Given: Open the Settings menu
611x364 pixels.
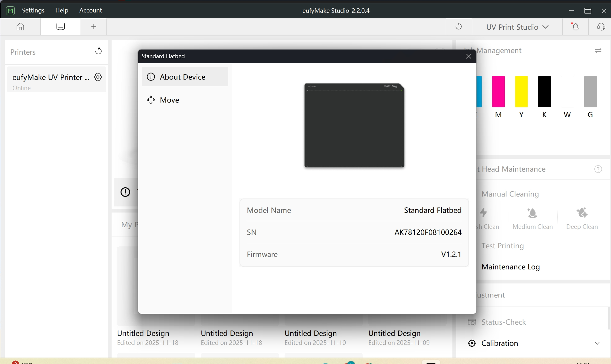Looking at the screenshot, I should click(33, 10).
